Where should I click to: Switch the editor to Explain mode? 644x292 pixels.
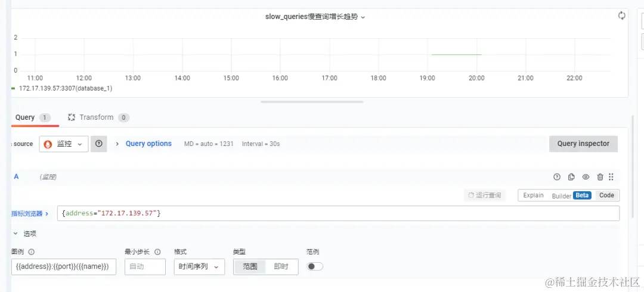coord(533,195)
